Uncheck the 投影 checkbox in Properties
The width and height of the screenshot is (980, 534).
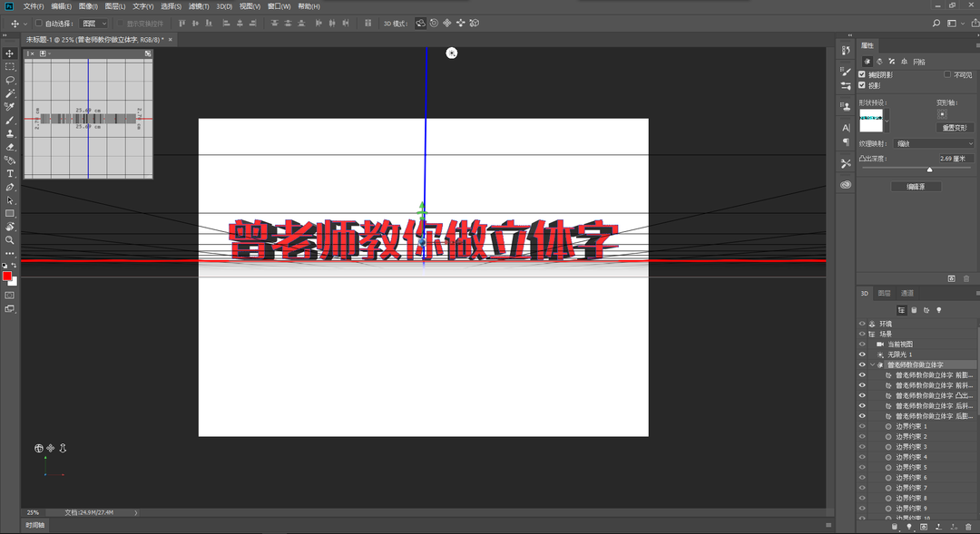[x=861, y=86]
